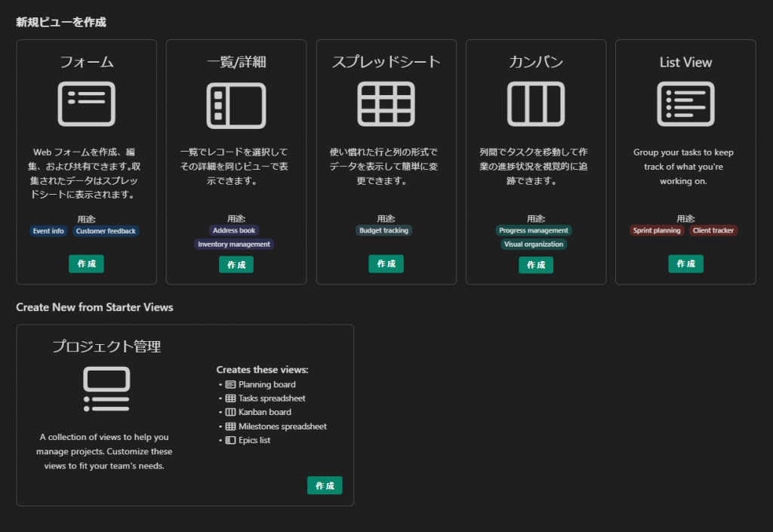This screenshot has width=773, height=532.
Task: Create a new カンバン view
Action: tap(536, 265)
